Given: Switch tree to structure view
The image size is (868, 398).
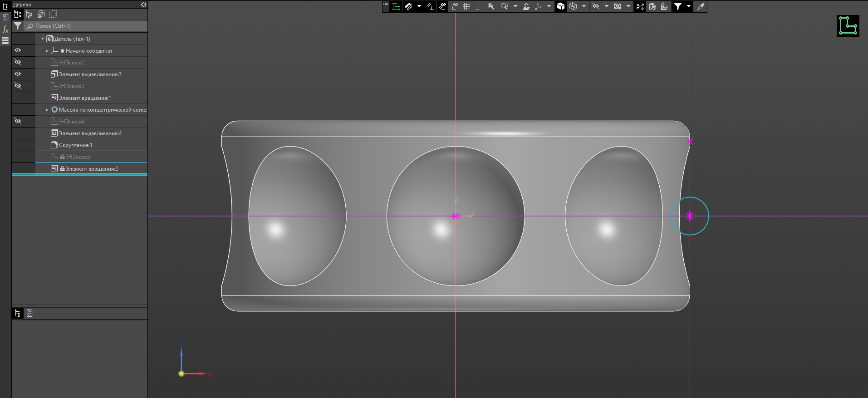Looking at the screenshot, I should pyautogui.click(x=29, y=15).
